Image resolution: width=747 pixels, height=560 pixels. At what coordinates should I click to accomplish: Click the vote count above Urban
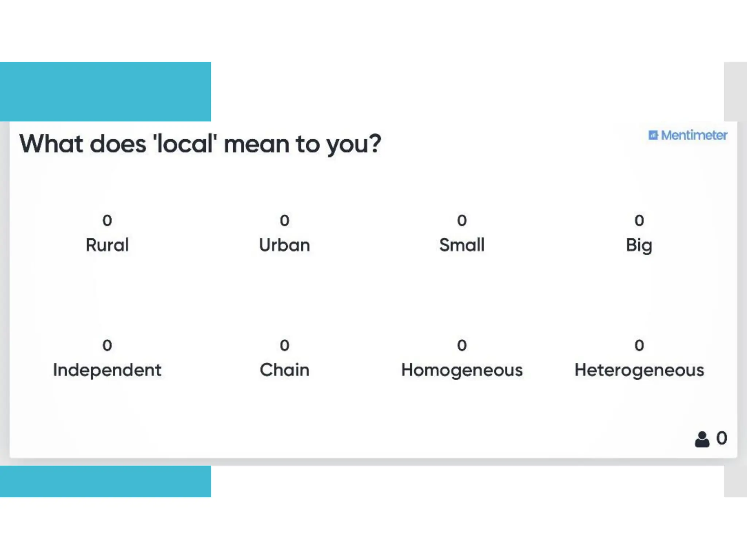click(x=285, y=221)
